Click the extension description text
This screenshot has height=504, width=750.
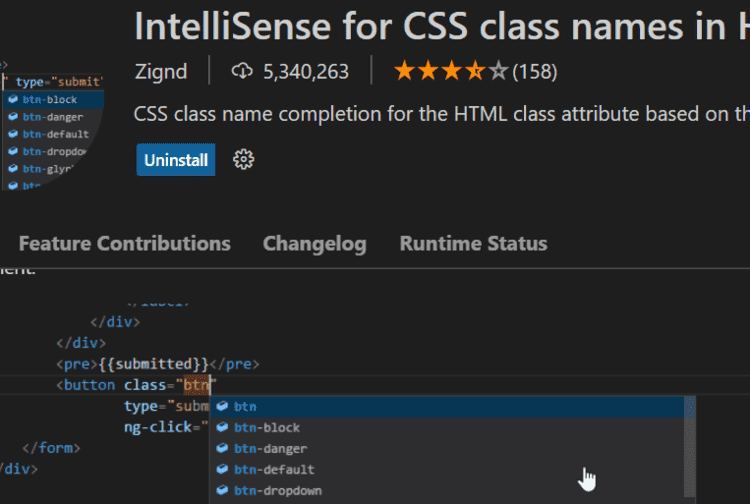[x=441, y=114]
